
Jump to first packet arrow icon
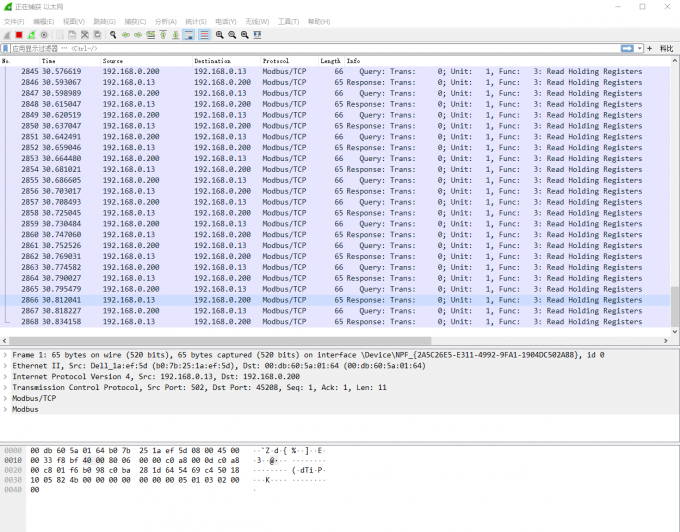tap(163, 35)
